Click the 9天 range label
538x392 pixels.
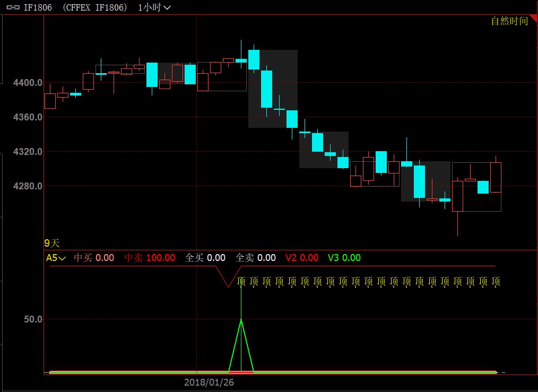point(52,243)
